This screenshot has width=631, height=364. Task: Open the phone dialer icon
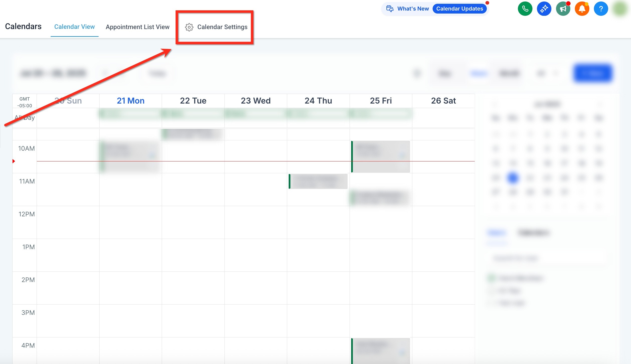pos(525,9)
